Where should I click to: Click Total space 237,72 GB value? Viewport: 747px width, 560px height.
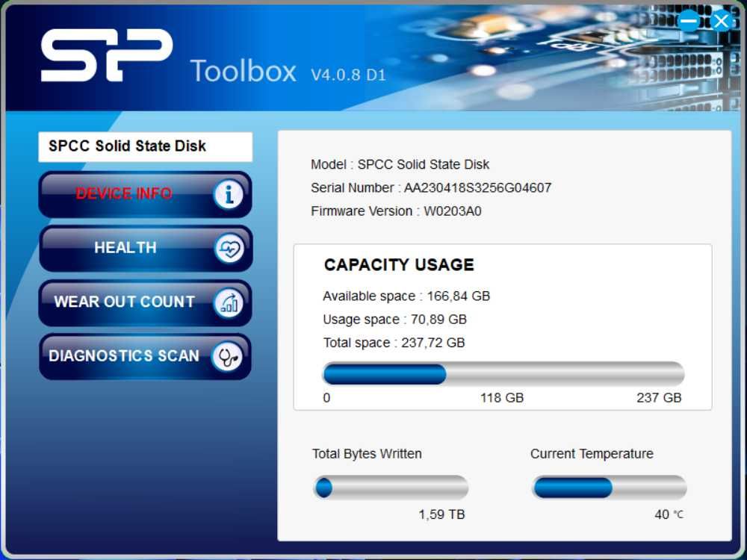433,343
